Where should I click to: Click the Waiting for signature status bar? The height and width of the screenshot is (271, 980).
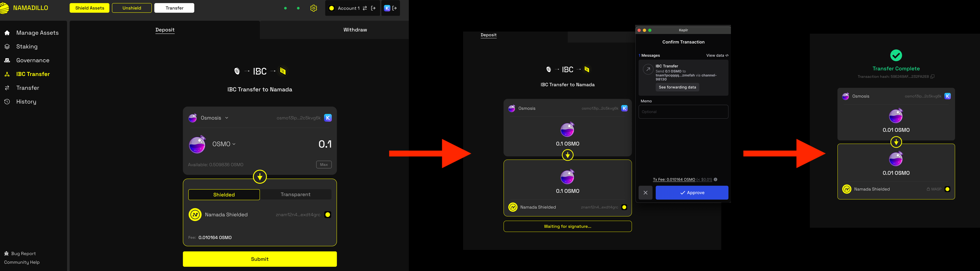coord(568,227)
